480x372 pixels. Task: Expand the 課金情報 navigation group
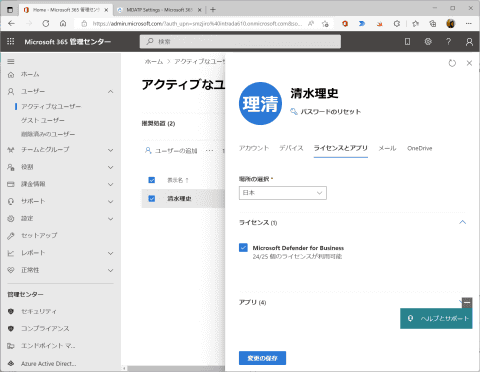[x=111, y=184]
